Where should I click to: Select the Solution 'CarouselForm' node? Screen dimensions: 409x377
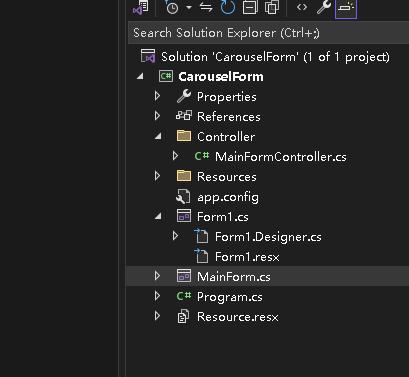pos(275,57)
